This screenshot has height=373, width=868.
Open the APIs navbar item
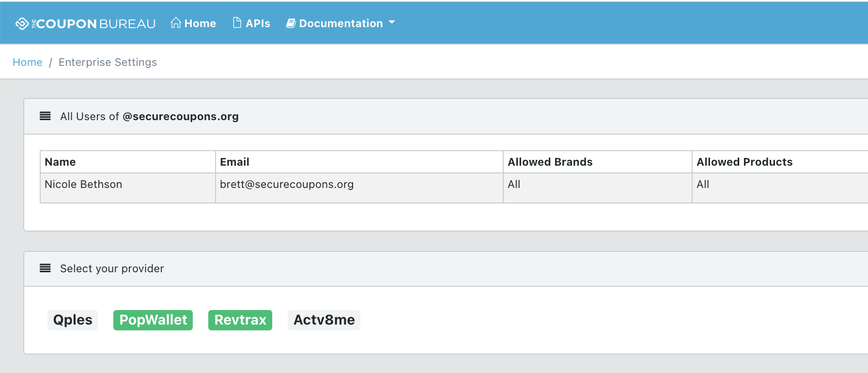point(251,23)
